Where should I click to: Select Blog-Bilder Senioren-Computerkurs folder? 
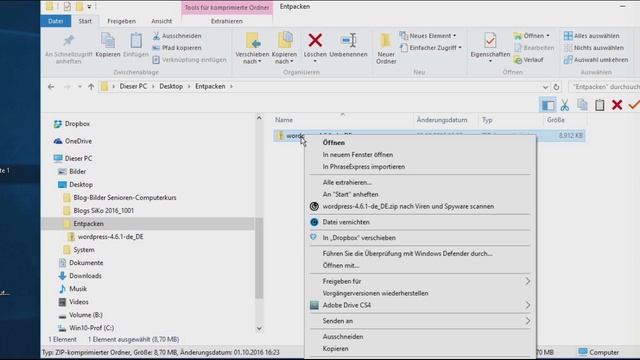point(124,198)
